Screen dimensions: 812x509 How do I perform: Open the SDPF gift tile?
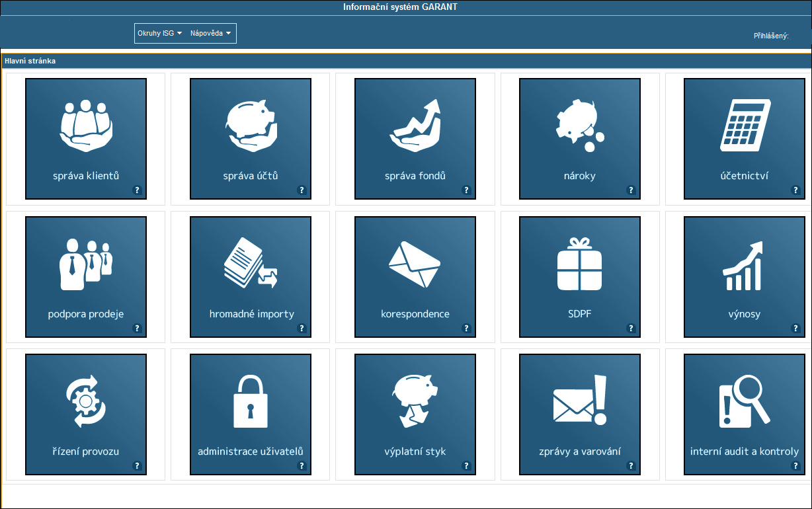579,276
